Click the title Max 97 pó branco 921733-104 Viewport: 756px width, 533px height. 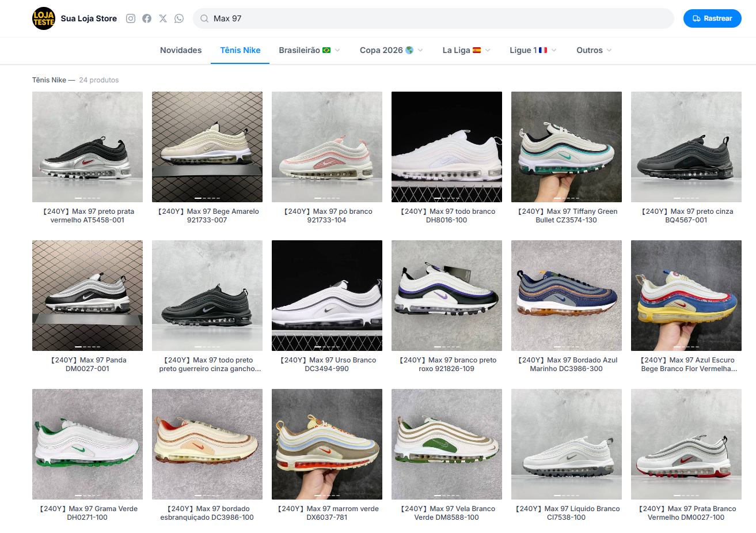[327, 216]
